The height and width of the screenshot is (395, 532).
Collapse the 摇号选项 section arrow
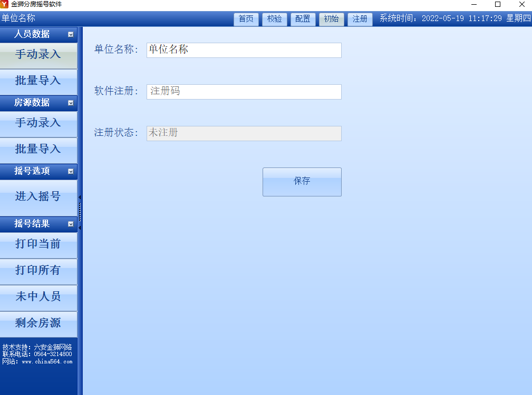(x=71, y=171)
